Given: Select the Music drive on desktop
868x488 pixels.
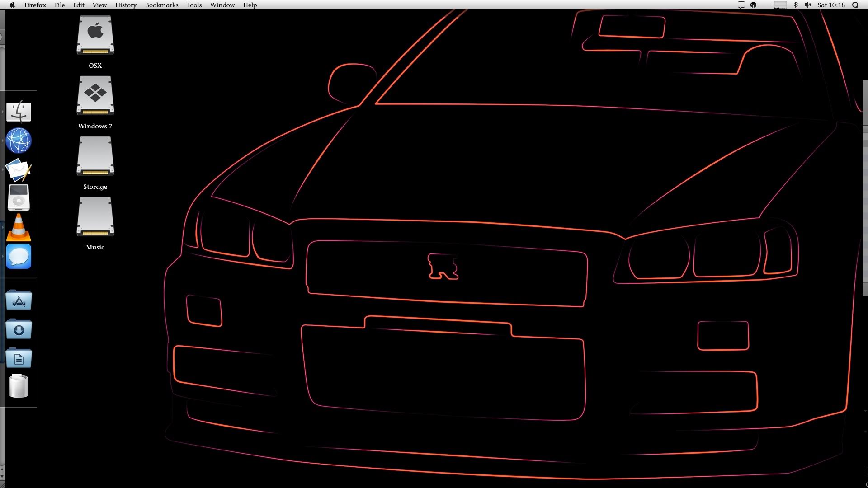Looking at the screenshot, I should click(x=95, y=217).
